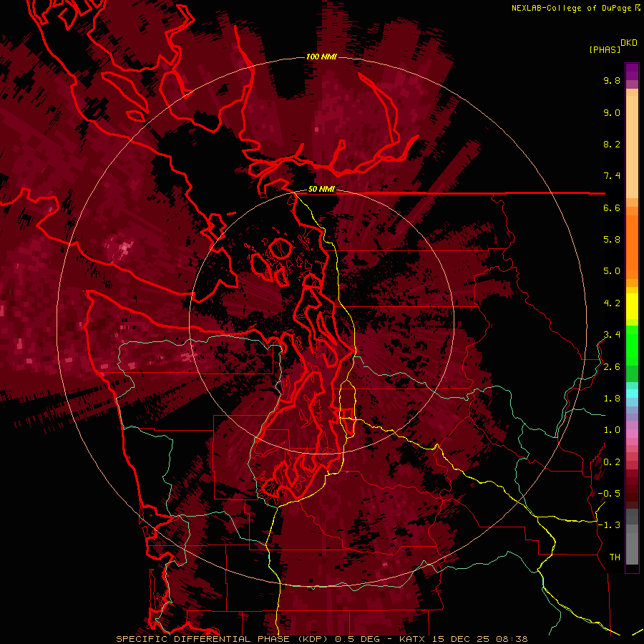The width and height of the screenshot is (644, 644).
Task: Click the 2.6 scale value label
Action: tap(612, 367)
